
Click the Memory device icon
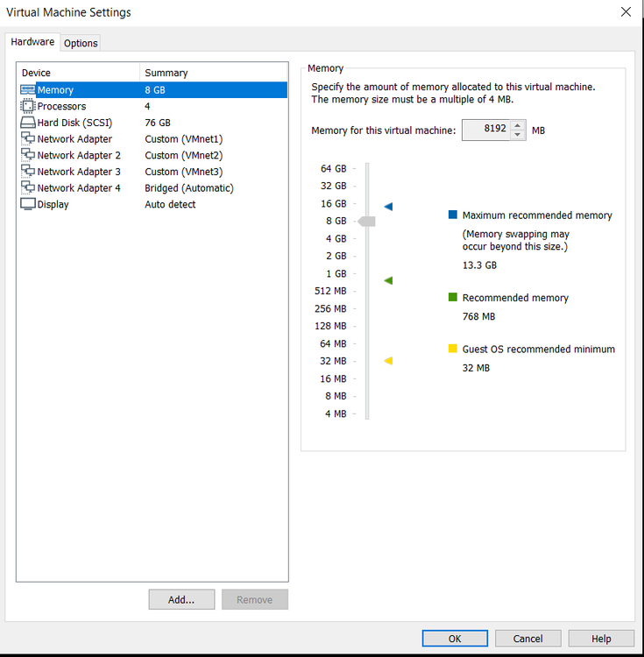click(28, 89)
